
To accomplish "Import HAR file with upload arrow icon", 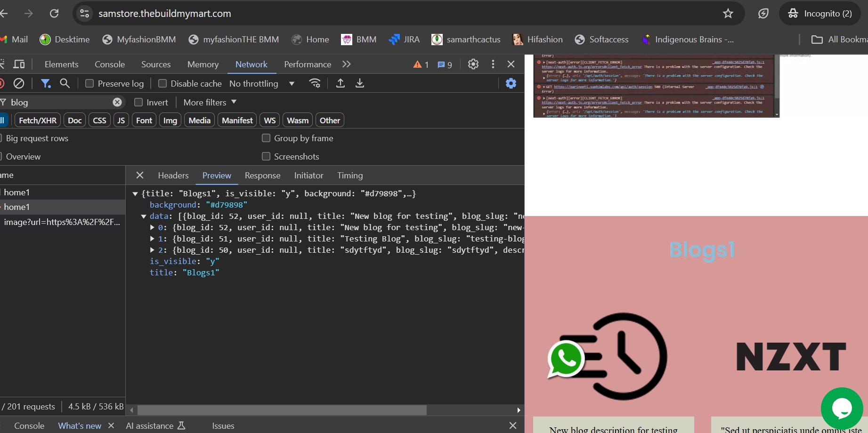I will pyautogui.click(x=341, y=83).
